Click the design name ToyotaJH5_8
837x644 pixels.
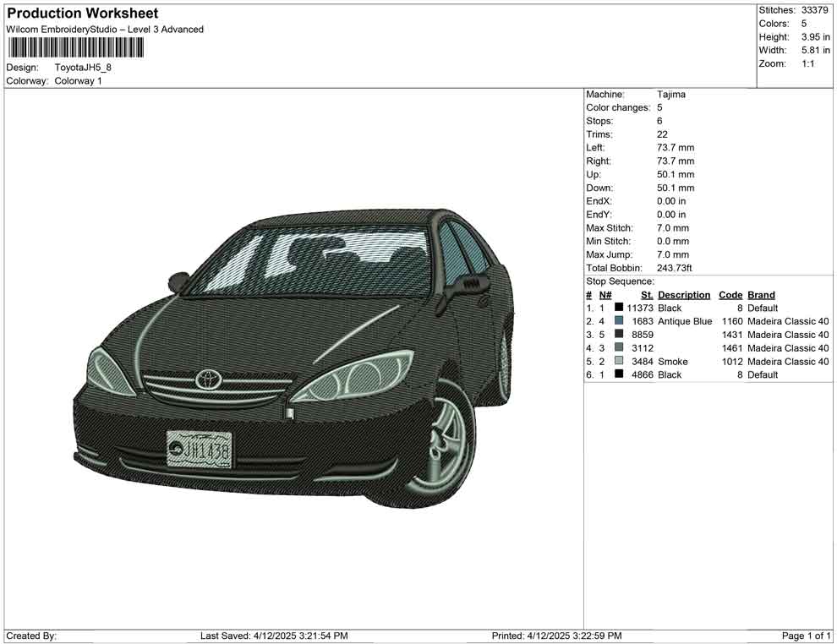[83, 68]
